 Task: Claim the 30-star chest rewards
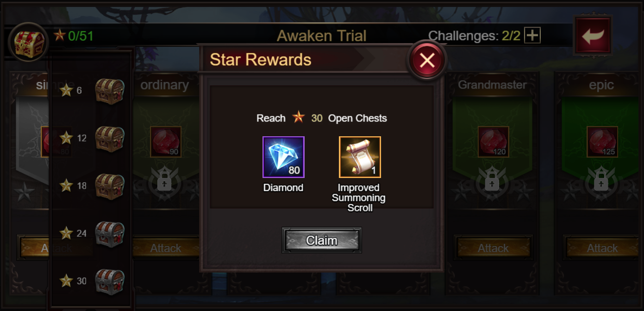(x=322, y=240)
